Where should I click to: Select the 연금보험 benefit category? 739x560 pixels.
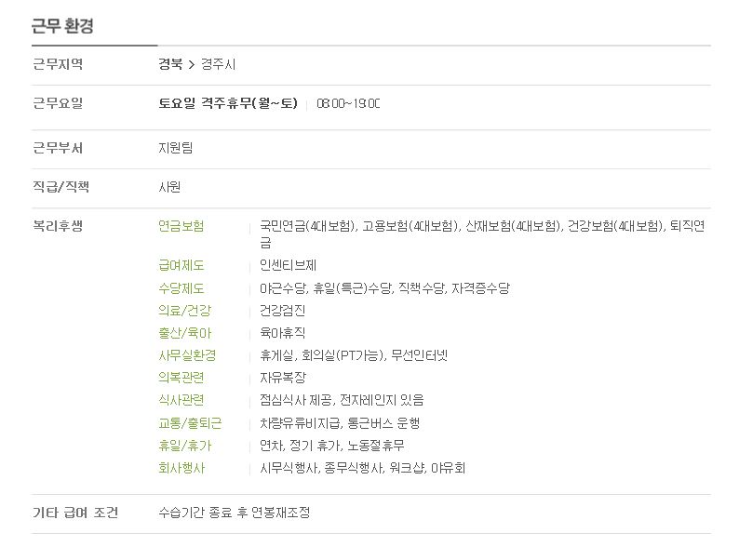point(181,226)
